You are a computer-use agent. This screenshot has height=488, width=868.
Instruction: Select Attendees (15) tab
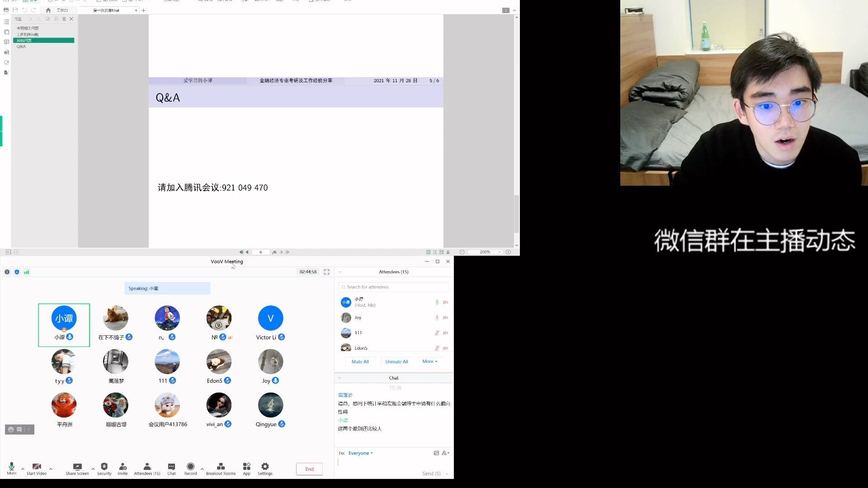(393, 272)
